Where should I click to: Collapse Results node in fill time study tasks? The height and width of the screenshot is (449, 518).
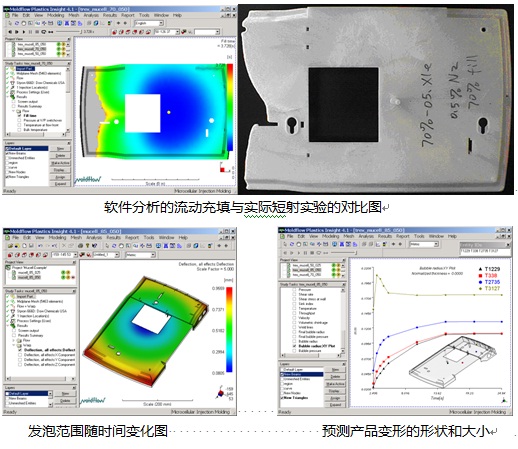(x=8, y=97)
